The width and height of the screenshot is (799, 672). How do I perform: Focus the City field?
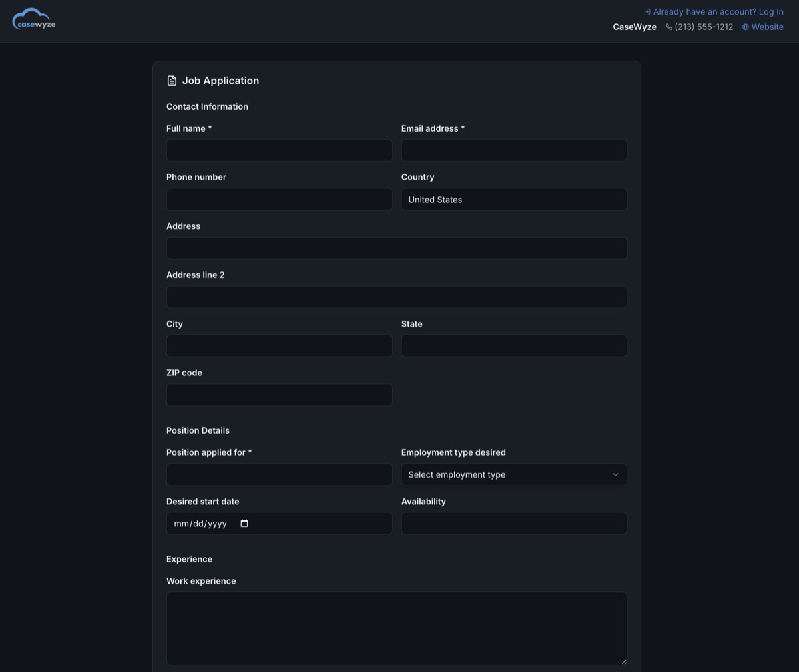tap(279, 346)
